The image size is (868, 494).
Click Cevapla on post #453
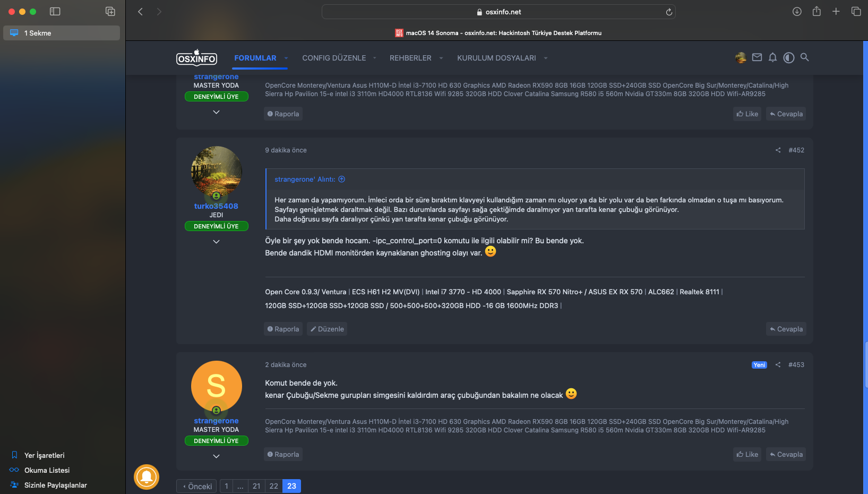[x=786, y=455]
